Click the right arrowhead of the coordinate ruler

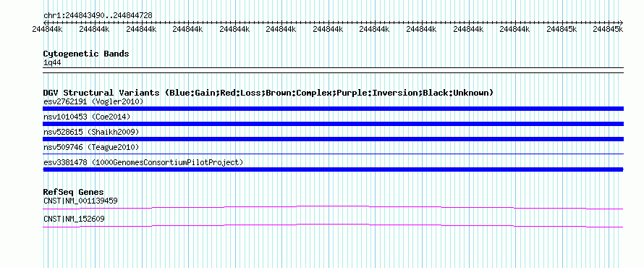pos(622,22)
